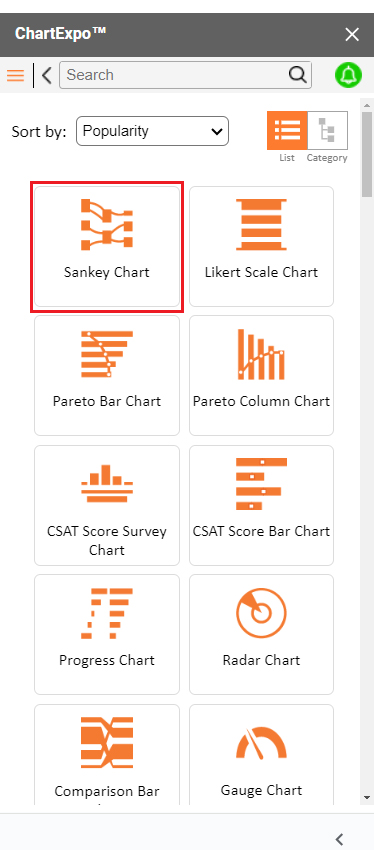Collapse panel with bottom chevron arrow
374x863 pixels.
340,839
